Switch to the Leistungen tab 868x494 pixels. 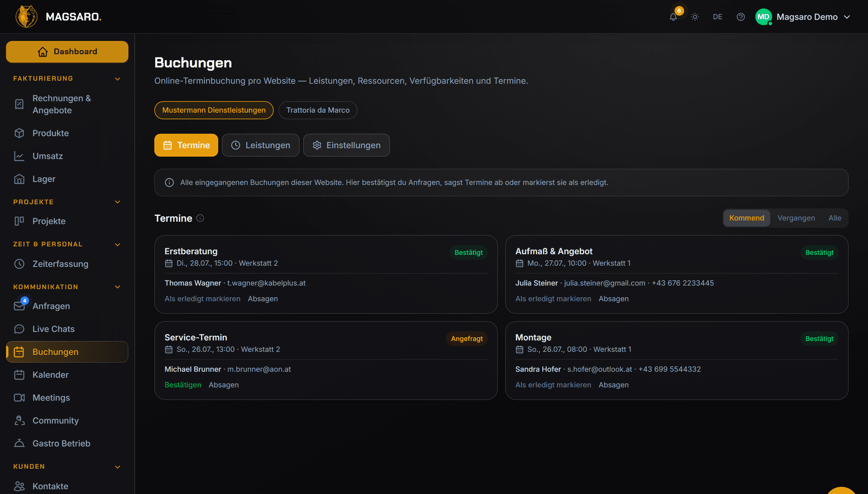(x=260, y=145)
